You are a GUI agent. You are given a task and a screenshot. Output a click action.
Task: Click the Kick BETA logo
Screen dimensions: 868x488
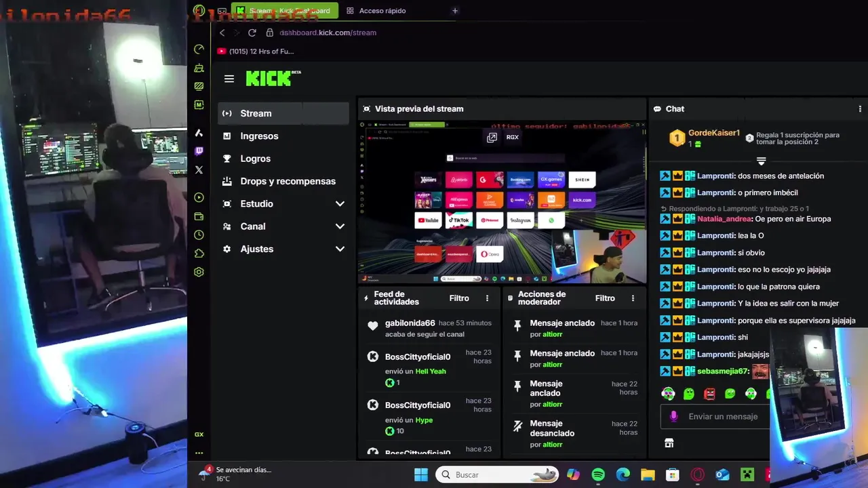click(273, 78)
